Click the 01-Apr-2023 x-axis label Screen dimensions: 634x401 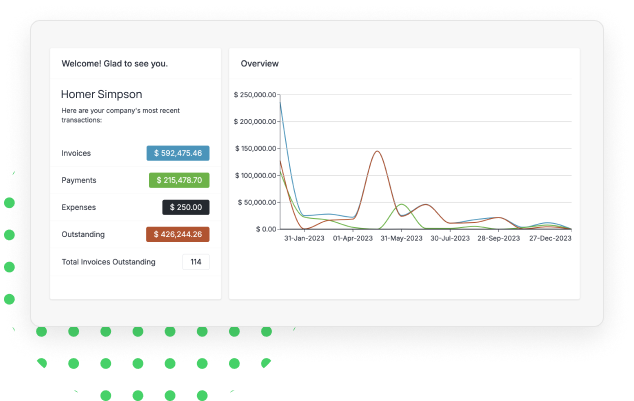click(x=352, y=239)
